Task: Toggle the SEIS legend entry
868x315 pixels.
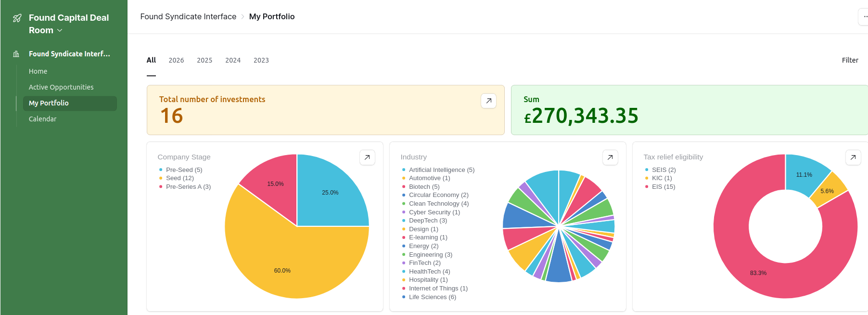Action: (x=663, y=170)
